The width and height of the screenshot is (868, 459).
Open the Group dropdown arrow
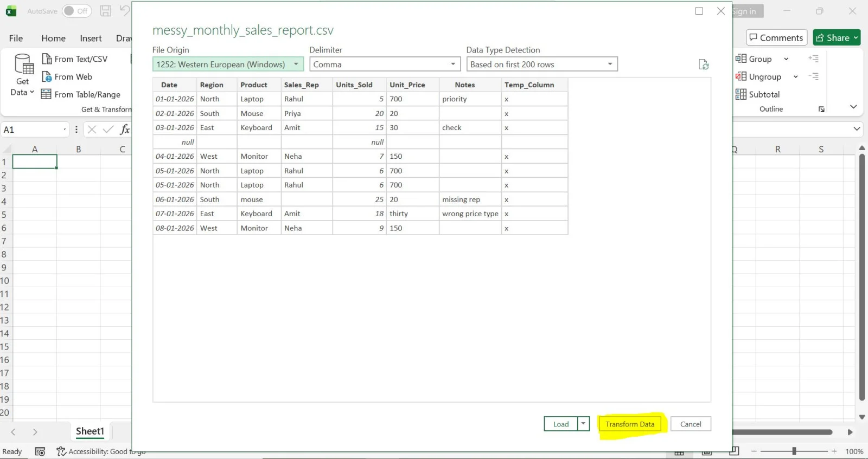pyautogui.click(x=786, y=59)
